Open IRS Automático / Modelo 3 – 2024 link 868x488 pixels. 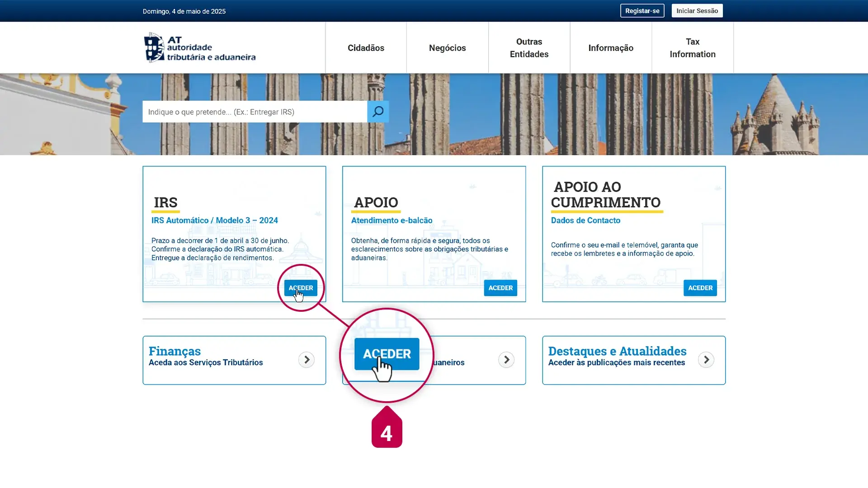tap(214, 221)
